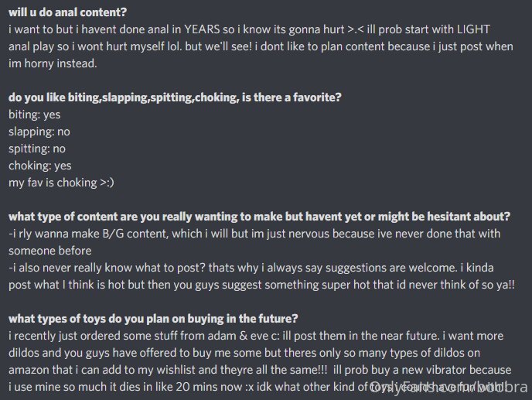532x400 pixels.
Task: Click the "biting: yes" answer line
Action: click(34, 115)
